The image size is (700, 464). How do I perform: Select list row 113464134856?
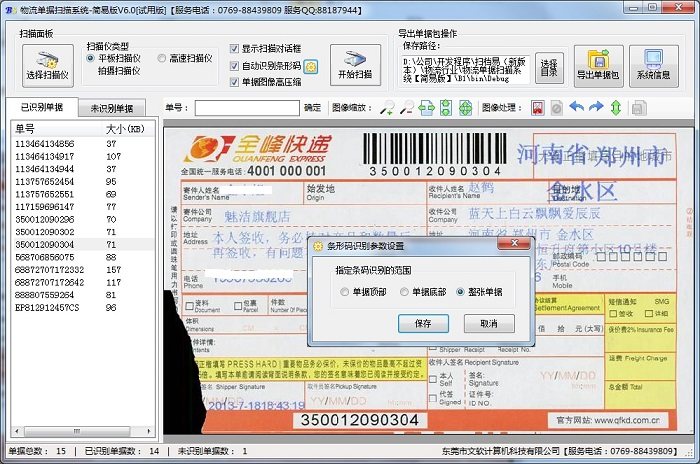[x=83, y=144]
